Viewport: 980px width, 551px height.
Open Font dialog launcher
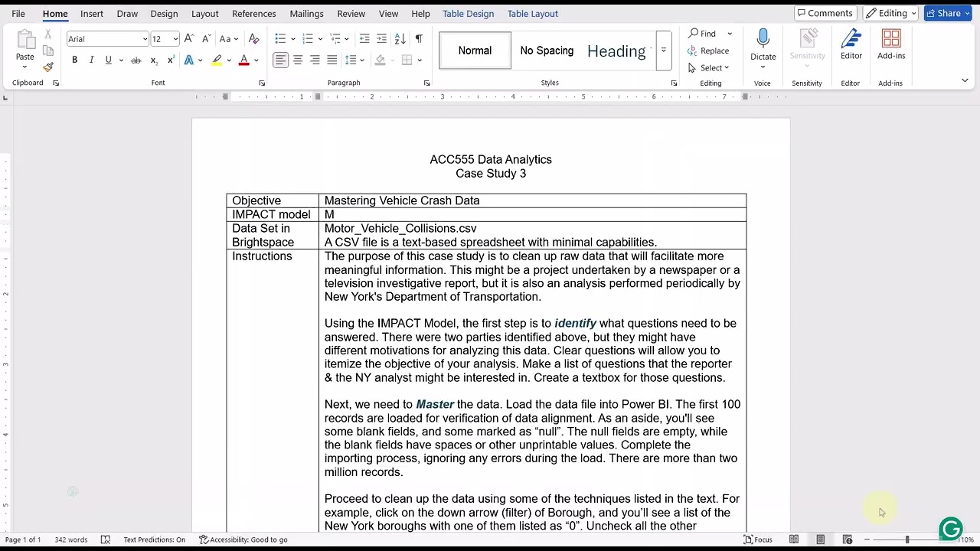pyautogui.click(x=262, y=83)
